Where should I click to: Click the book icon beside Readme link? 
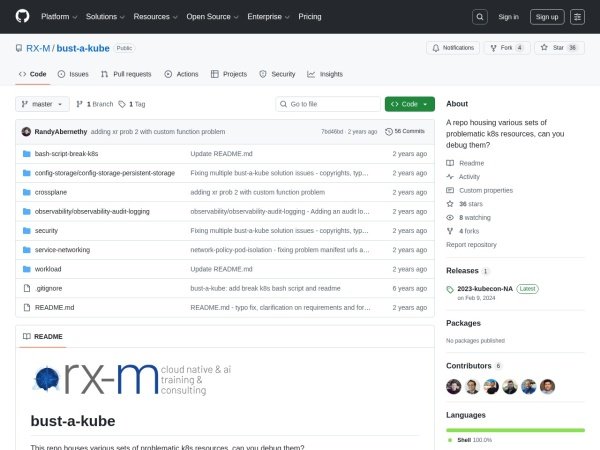coord(450,163)
